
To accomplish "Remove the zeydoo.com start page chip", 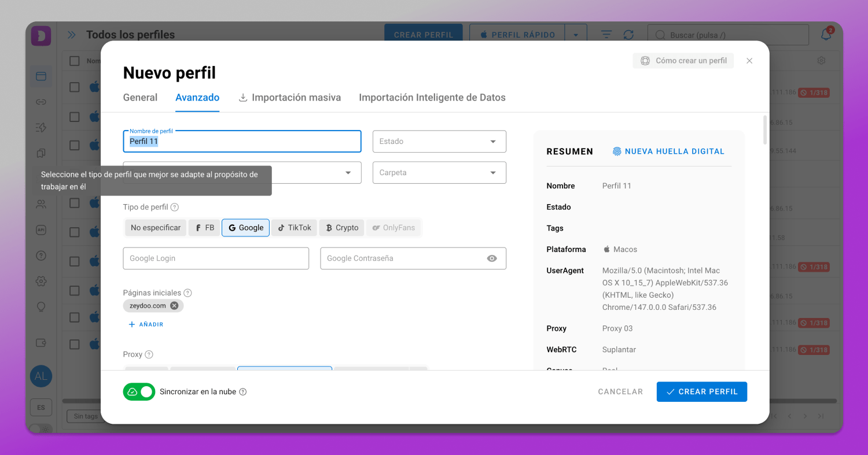I will (174, 306).
